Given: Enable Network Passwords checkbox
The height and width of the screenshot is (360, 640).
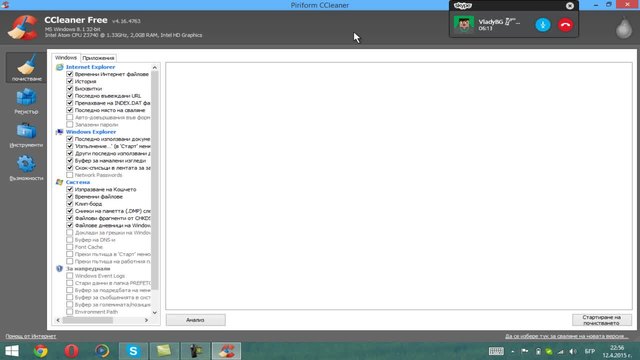Looking at the screenshot, I should click(x=70, y=175).
